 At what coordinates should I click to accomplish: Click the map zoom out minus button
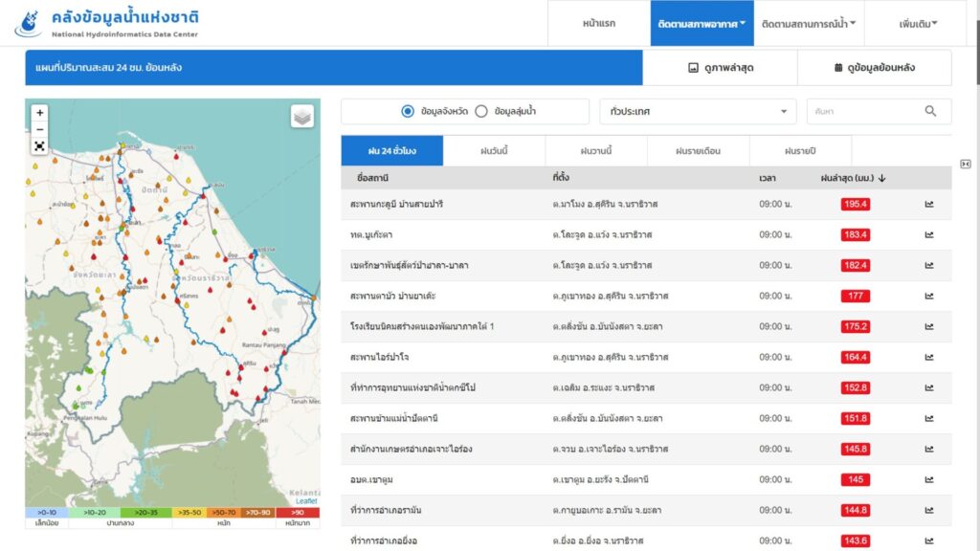tap(39, 129)
